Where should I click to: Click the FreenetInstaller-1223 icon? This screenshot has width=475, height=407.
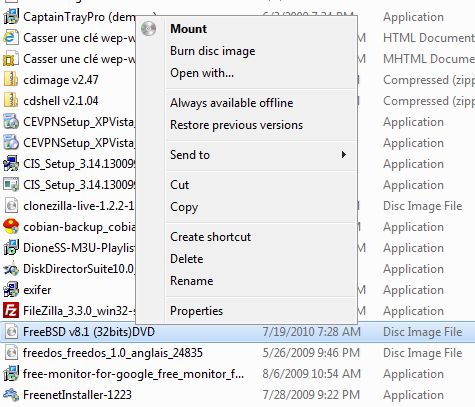11,395
